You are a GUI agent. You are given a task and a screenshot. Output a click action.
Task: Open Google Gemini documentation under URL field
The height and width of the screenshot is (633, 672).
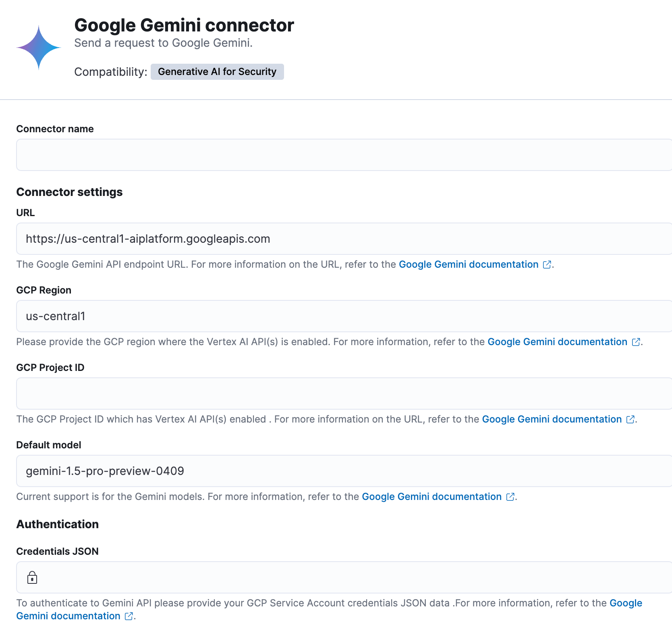(468, 264)
